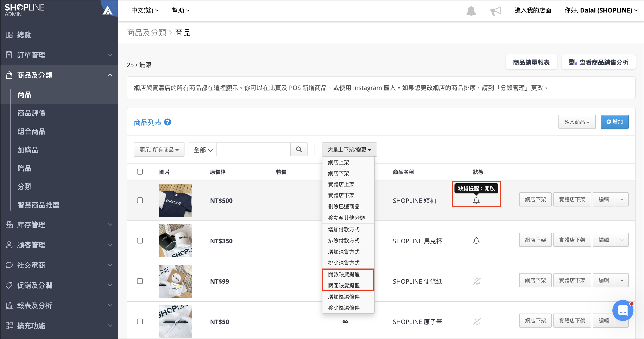
Task: Click the SHOPLINE Admin logo
Action: [25, 10]
